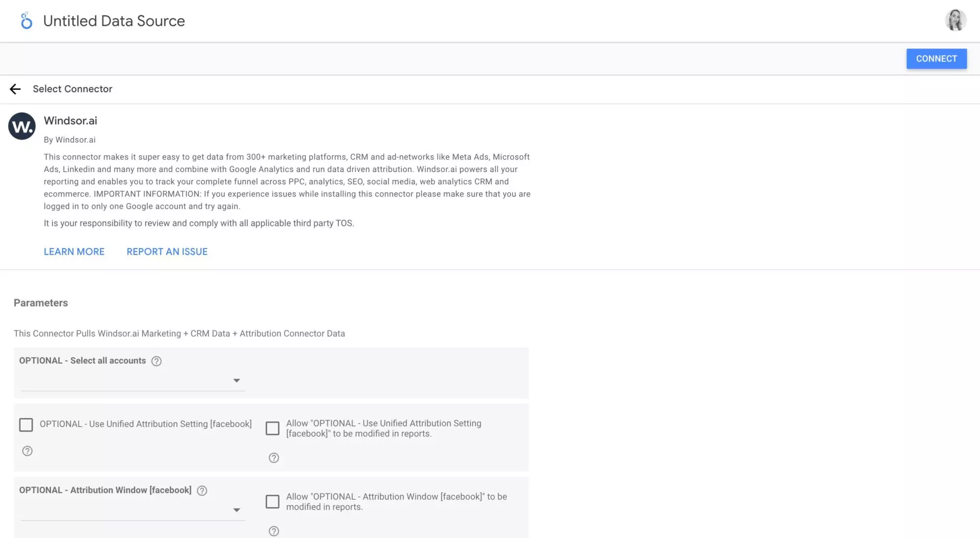Click help icon below Allow Attribution Window modification
980x538 pixels.
(274, 532)
